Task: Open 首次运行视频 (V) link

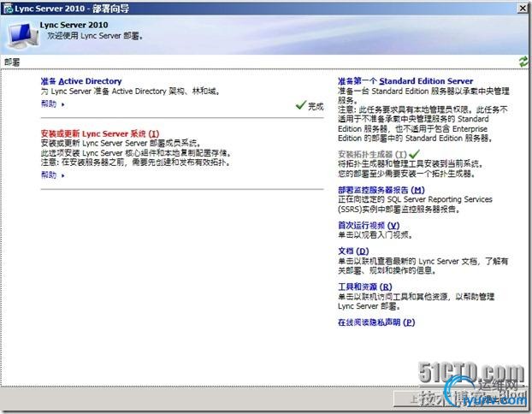Action: tap(369, 225)
